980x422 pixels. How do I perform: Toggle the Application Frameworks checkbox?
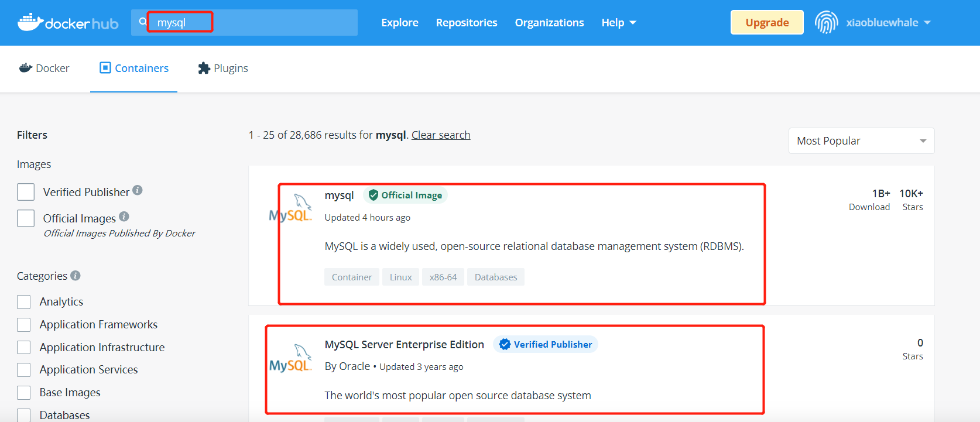click(24, 325)
